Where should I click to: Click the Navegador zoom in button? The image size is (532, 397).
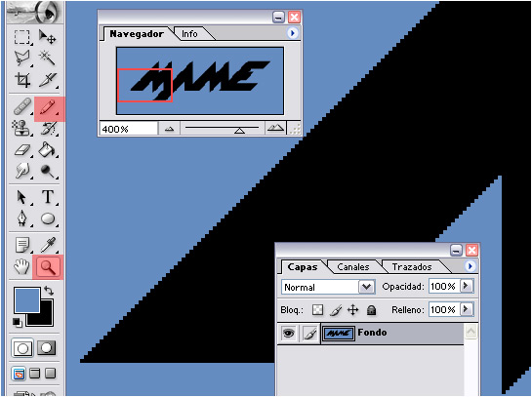coord(275,129)
